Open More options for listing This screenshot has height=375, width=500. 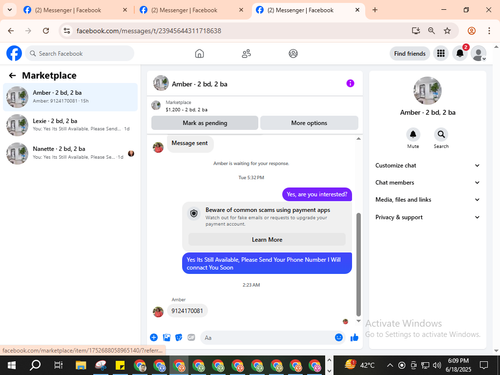pos(309,123)
